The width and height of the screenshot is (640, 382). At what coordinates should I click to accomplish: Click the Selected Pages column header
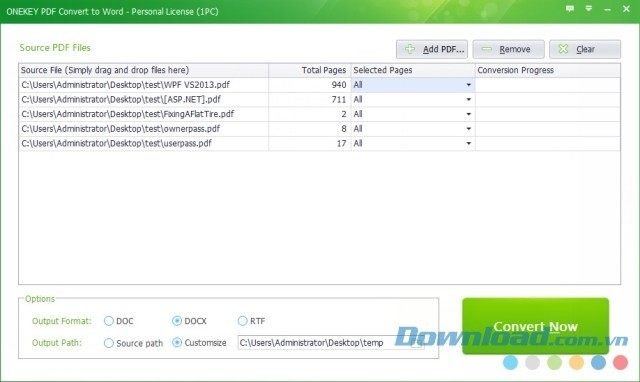413,70
